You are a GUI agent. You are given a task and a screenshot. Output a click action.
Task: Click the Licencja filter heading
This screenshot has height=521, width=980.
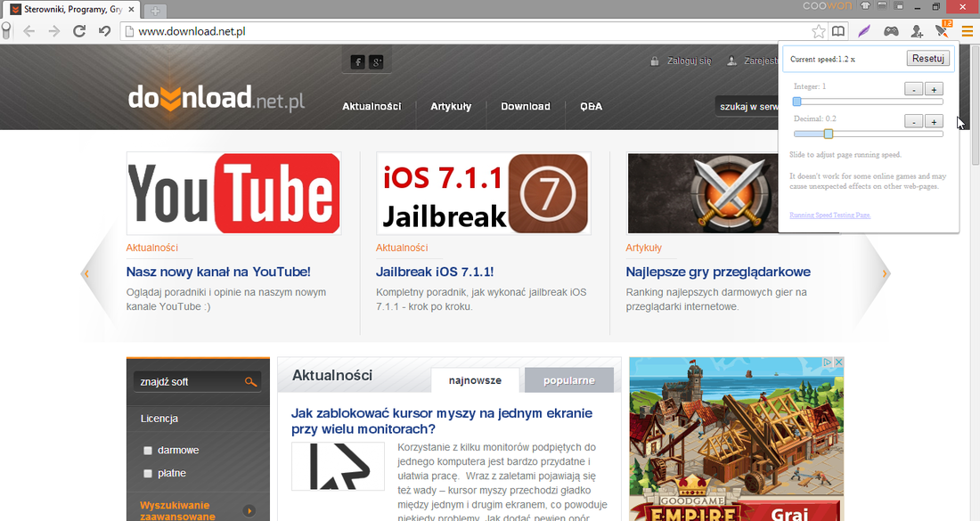[x=159, y=419]
